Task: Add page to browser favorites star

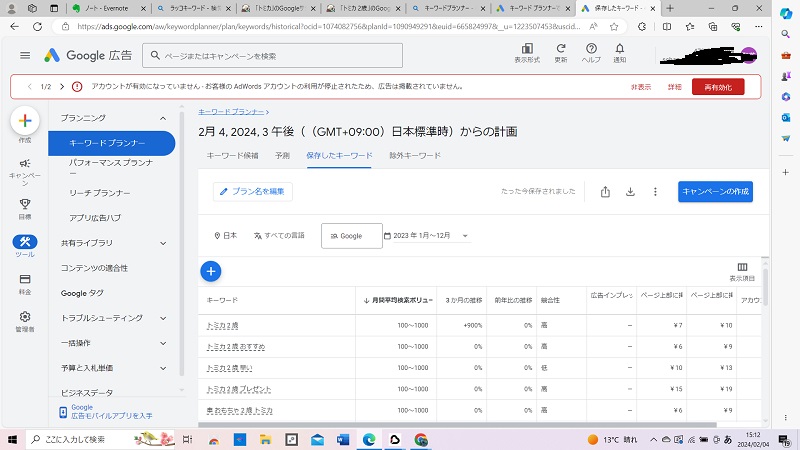Action: [x=614, y=27]
